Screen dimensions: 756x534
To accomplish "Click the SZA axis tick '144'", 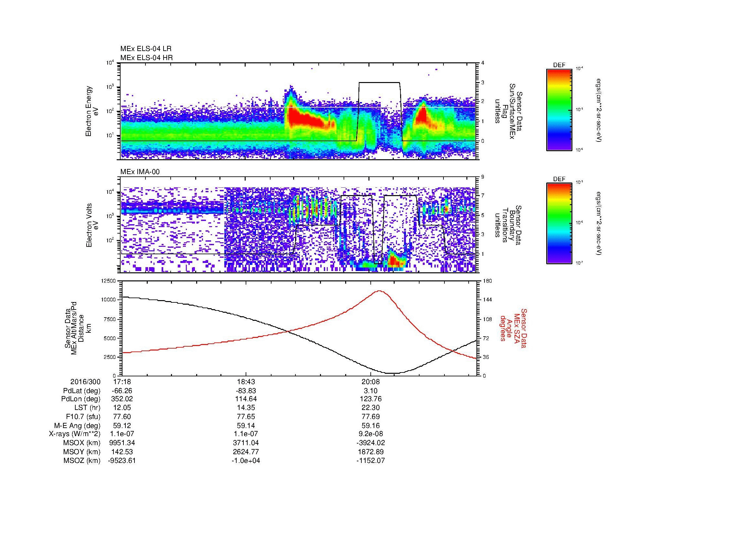I will [x=487, y=300].
